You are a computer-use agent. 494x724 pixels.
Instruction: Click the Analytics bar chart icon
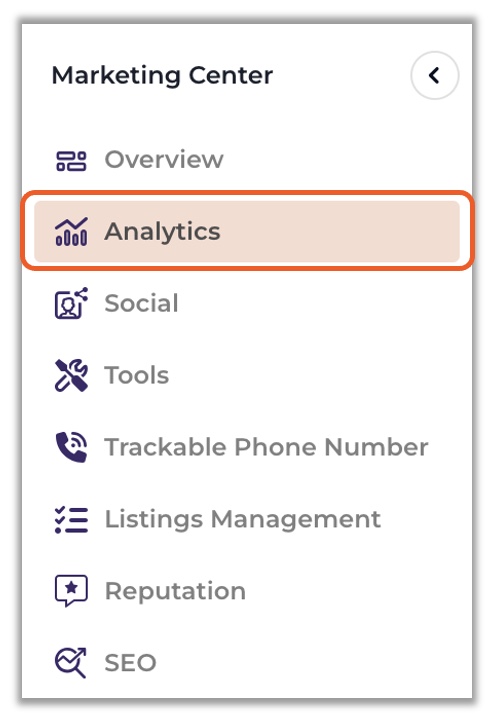pos(71,231)
